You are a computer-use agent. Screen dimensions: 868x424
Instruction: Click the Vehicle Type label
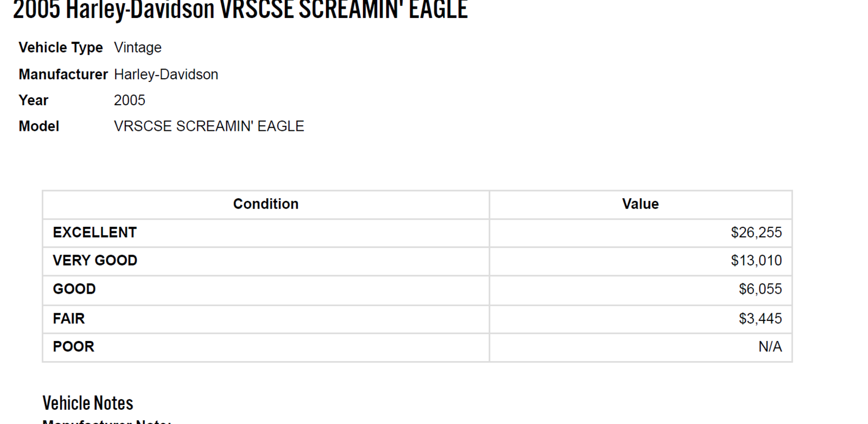tap(61, 48)
